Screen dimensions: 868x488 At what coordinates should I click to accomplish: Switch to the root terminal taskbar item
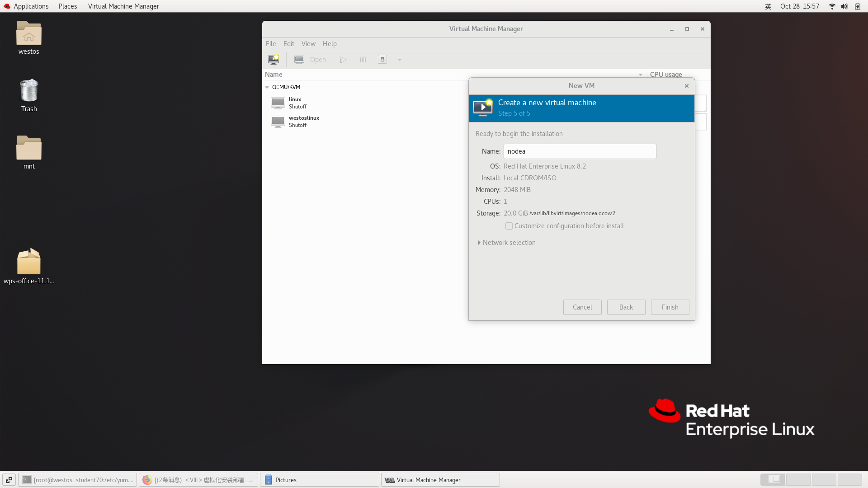(78, 480)
